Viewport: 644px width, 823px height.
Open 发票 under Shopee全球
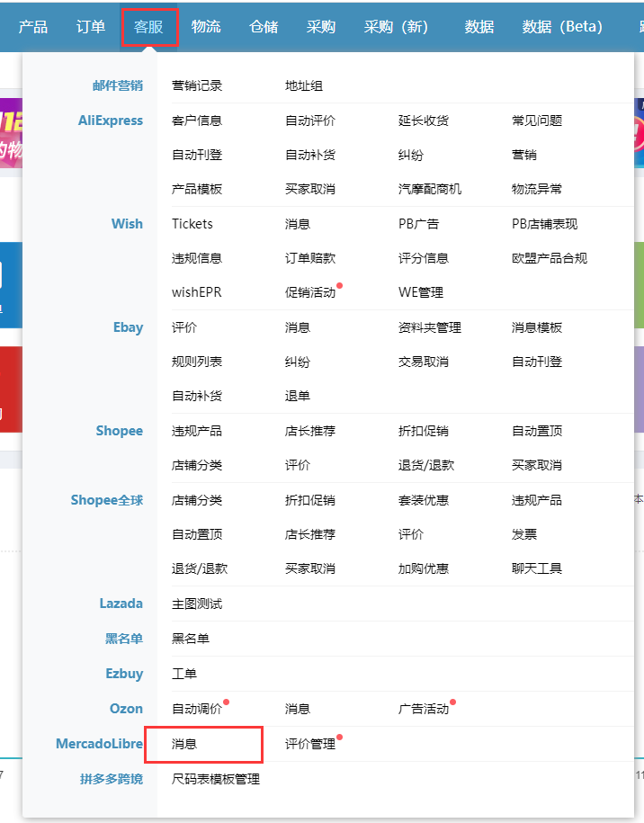tap(524, 534)
